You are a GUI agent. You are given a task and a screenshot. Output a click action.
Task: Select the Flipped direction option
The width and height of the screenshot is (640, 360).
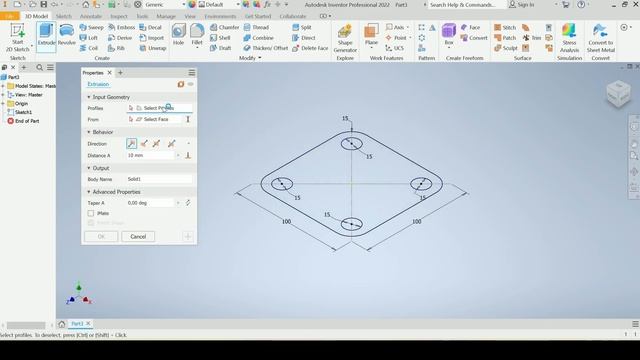point(144,143)
